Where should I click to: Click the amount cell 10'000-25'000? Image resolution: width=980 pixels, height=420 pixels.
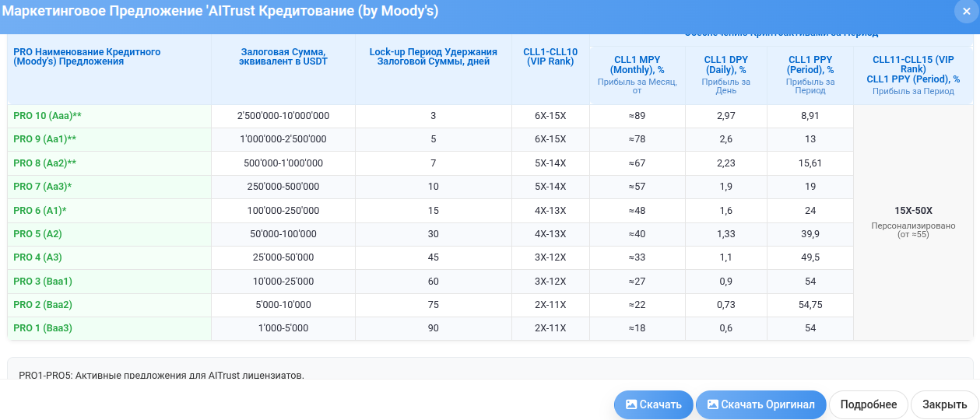[283, 282]
